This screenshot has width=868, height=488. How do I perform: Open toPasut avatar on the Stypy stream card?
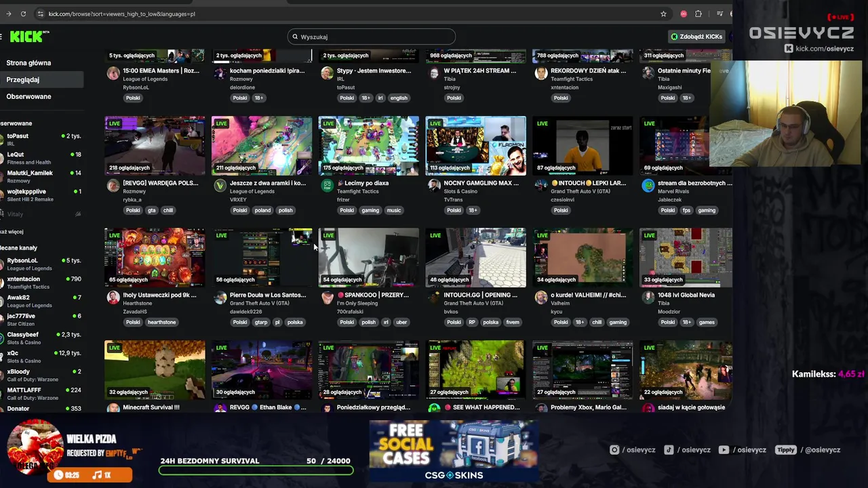(x=327, y=73)
